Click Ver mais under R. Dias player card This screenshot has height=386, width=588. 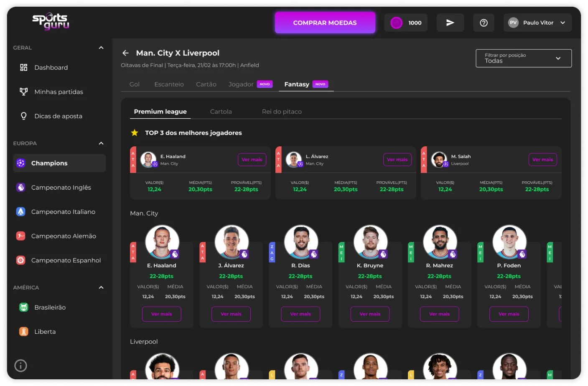pos(300,314)
